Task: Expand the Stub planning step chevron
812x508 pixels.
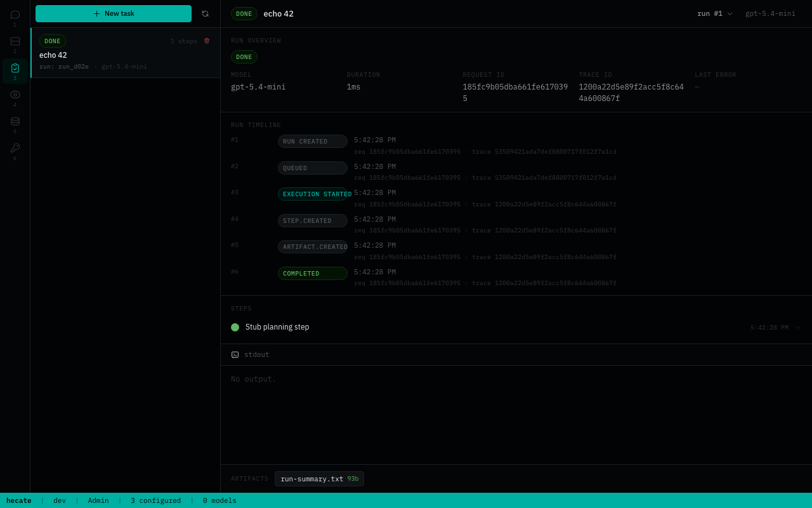Action: point(798,328)
